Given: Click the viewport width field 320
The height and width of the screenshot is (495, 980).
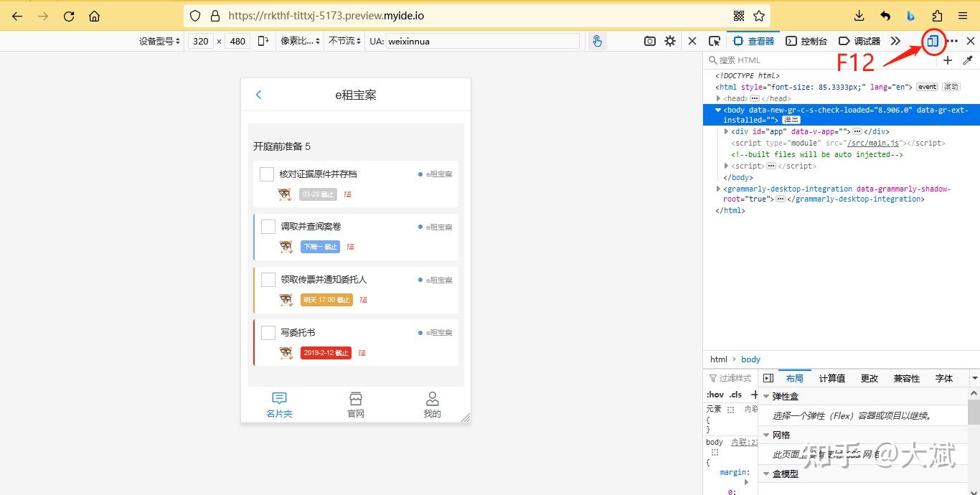Looking at the screenshot, I should (201, 41).
